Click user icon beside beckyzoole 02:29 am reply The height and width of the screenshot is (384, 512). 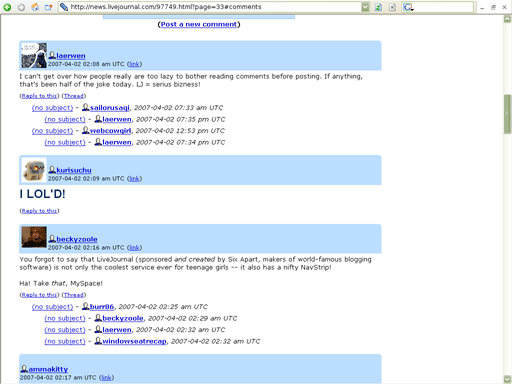(98, 318)
